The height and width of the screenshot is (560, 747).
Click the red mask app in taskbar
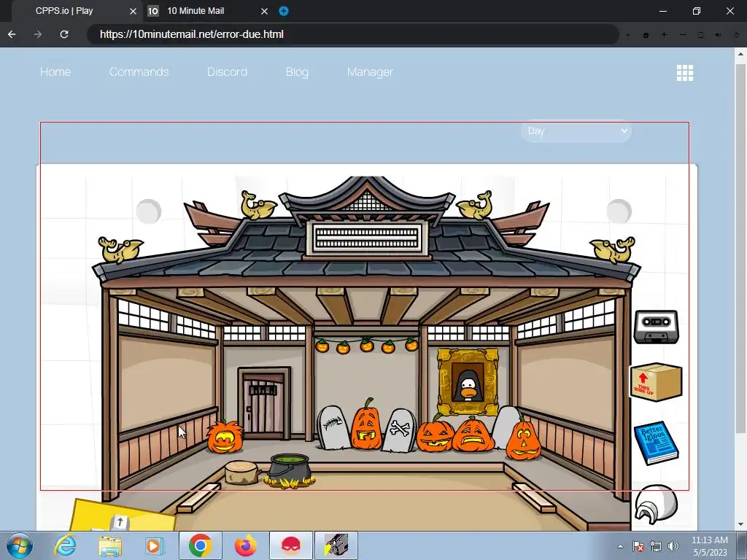click(x=290, y=545)
